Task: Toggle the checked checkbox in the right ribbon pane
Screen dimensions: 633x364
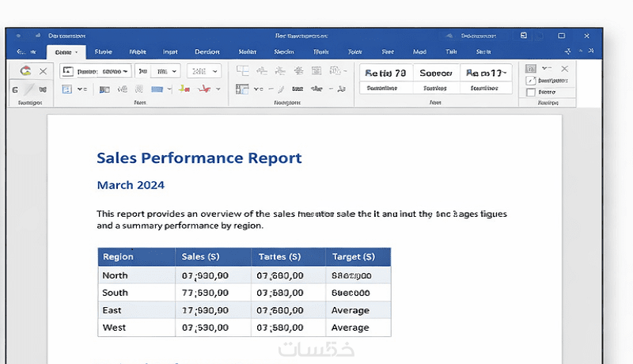Action: (531, 80)
